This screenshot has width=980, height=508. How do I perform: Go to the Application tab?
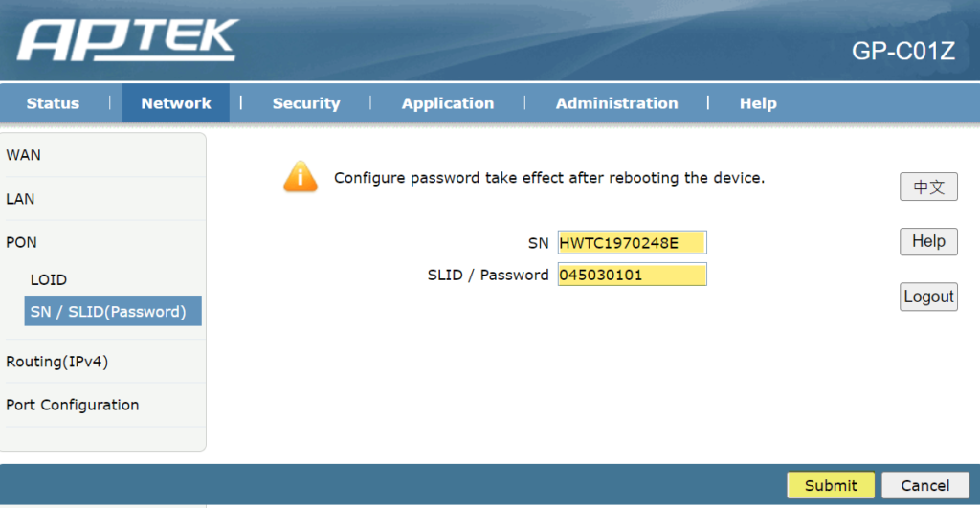tap(448, 103)
